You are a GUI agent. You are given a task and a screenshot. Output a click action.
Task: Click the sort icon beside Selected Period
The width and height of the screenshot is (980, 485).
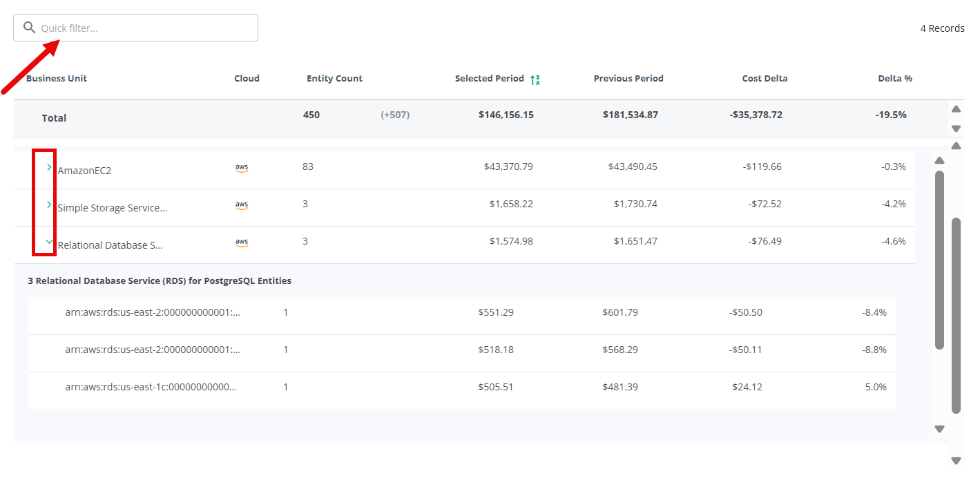click(535, 79)
